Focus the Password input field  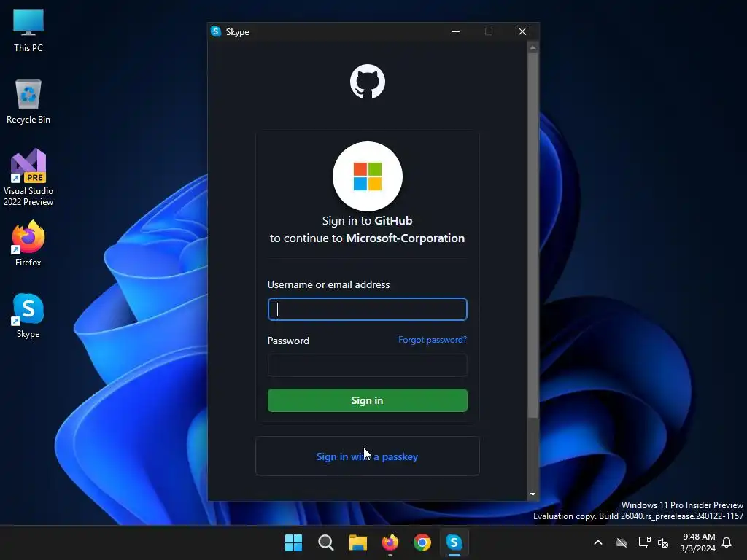click(x=368, y=365)
